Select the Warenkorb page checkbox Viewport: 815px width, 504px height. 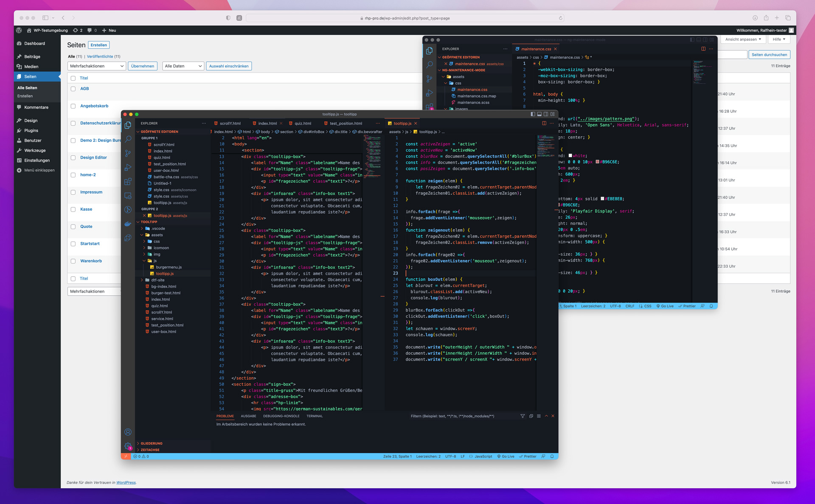pyautogui.click(x=73, y=261)
